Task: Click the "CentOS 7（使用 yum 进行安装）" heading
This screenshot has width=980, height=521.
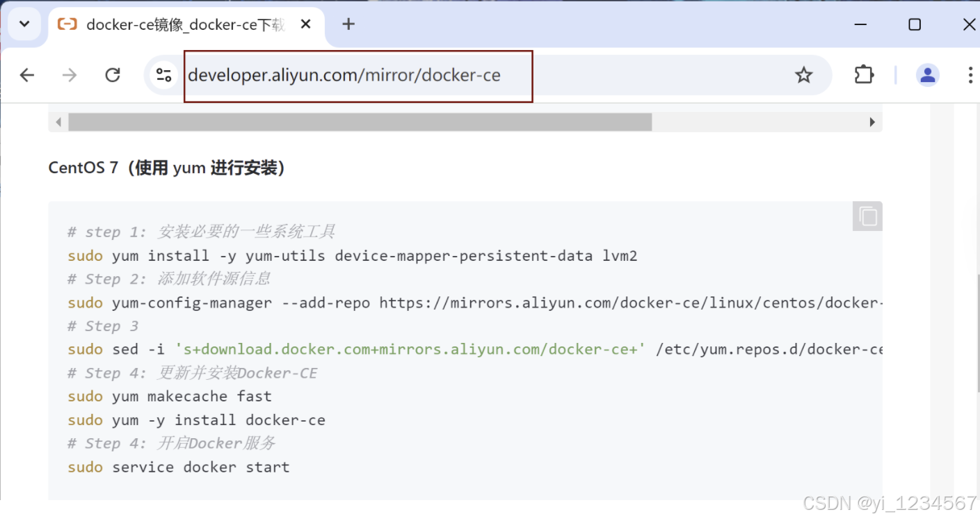Action: (166, 168)
